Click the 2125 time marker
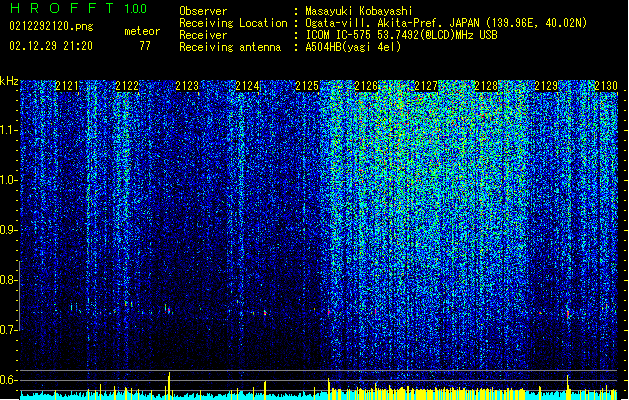Viewport: 629px width, 400px height. tap(307, 86)
